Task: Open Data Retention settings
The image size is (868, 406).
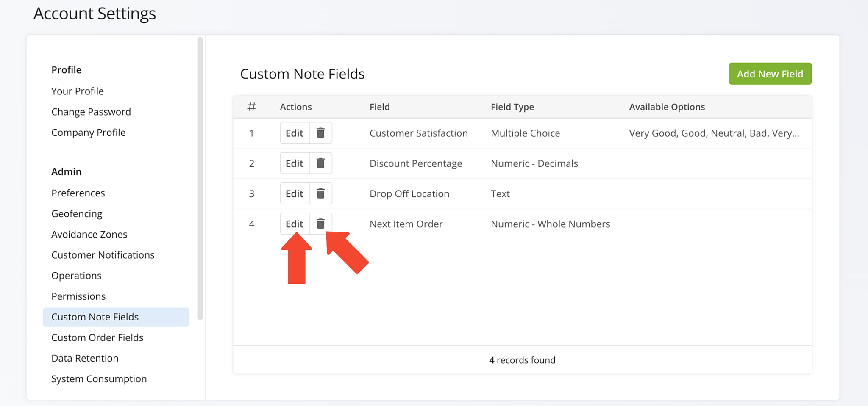Action: tap(85, 359)
